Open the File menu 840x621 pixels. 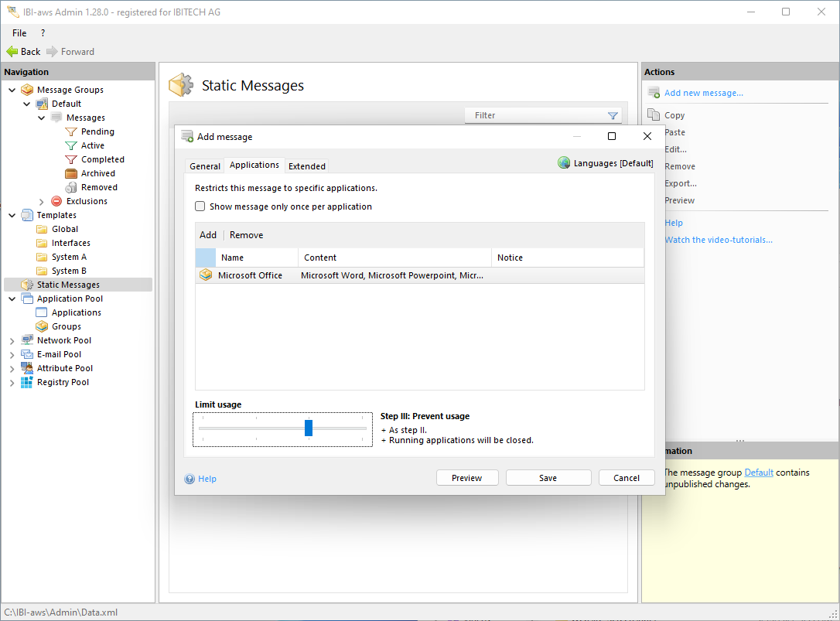tap(19, 33)
